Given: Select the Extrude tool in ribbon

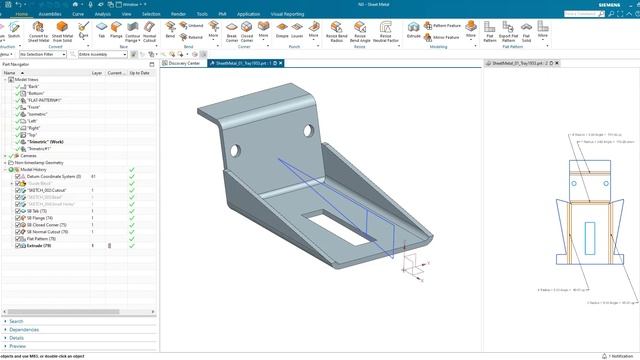Looking at the screenshot, I should click(413, 31).
